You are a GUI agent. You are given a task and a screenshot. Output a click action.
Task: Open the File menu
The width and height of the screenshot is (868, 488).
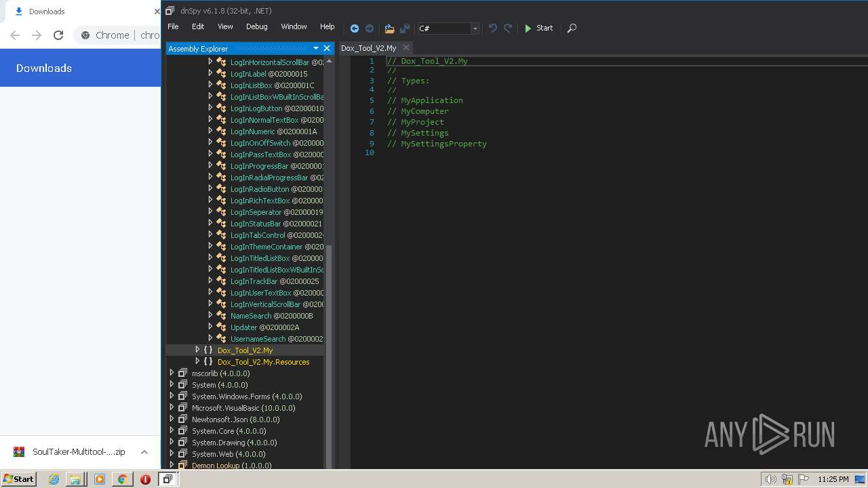click(x=173, y=26)
